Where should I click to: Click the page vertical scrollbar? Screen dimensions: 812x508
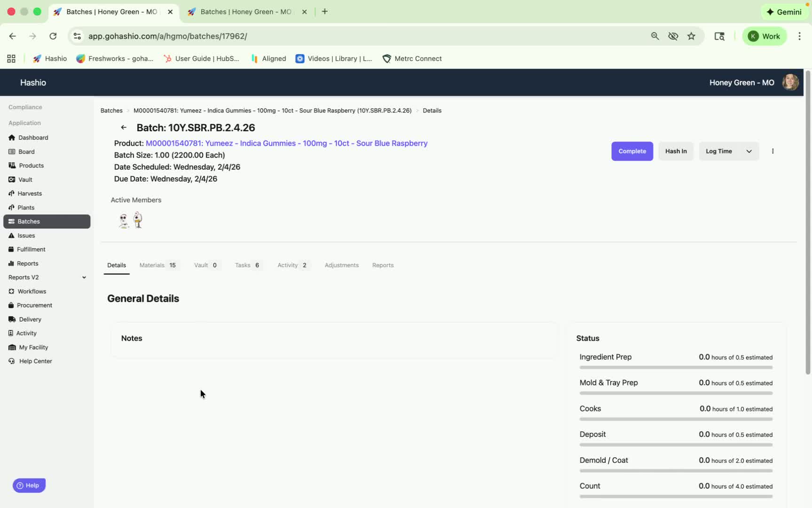pos(808,222)
